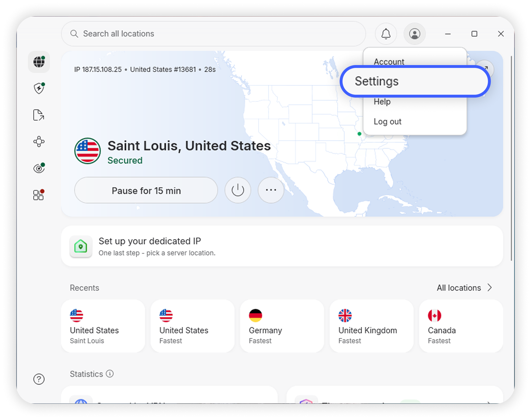Click the help question mark icon
531x420 pixels.
tap(39, 379)
